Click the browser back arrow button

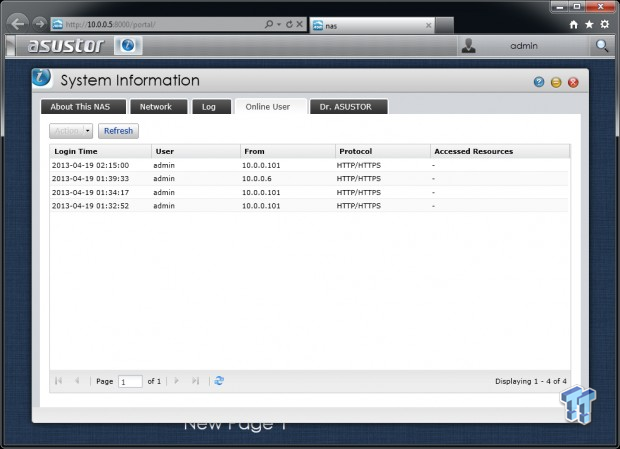pyautogui.click(x=17, y=24)
